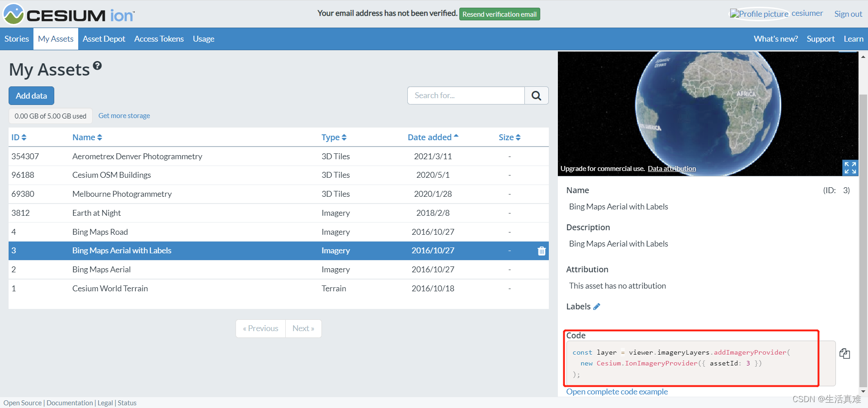The height and width of the screenshot is (408, 868).
Task: Select the Melbourne Photogrammetry row
Action: [x=278, y=194]
